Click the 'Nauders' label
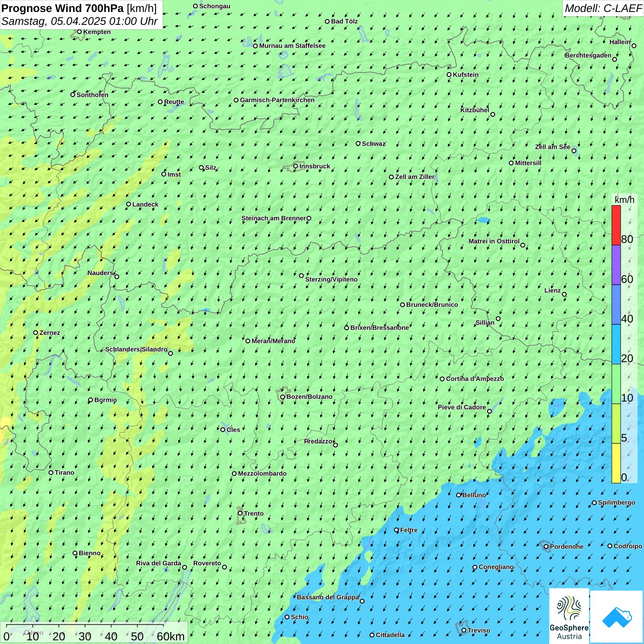 100,273
